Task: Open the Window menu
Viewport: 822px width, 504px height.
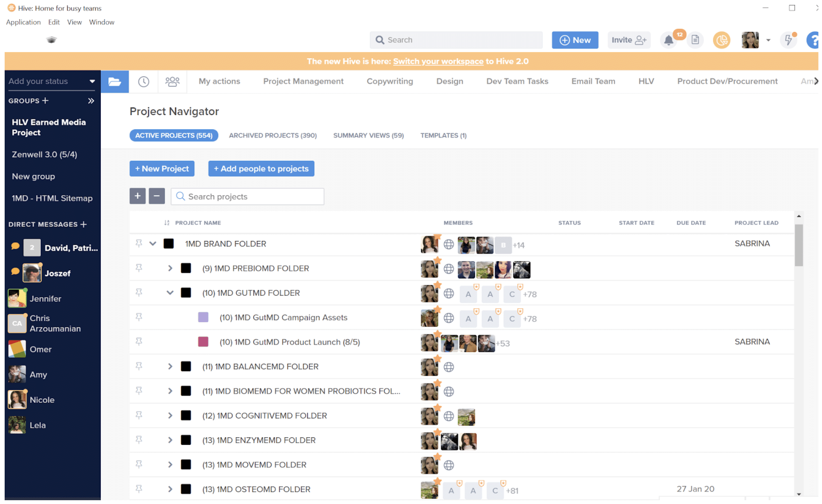Action: tap(102, 22)
